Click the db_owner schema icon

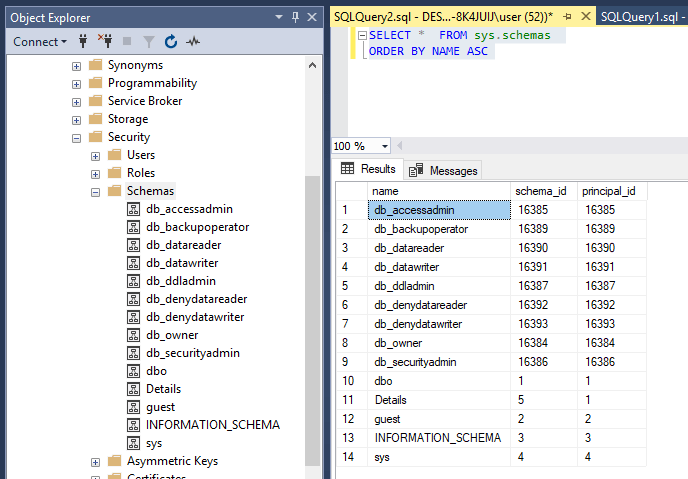pos(134,335)
